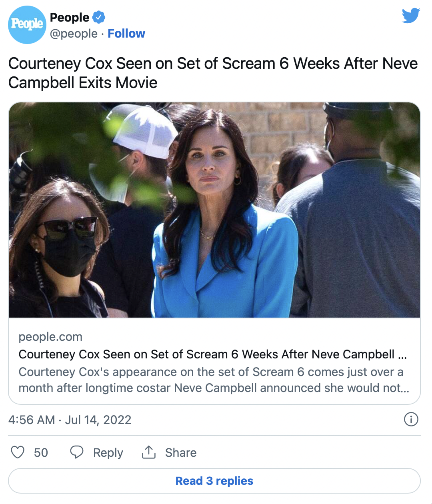Open the 4:56 AM Jul 14, 2022 timestamp

point(70,420)
